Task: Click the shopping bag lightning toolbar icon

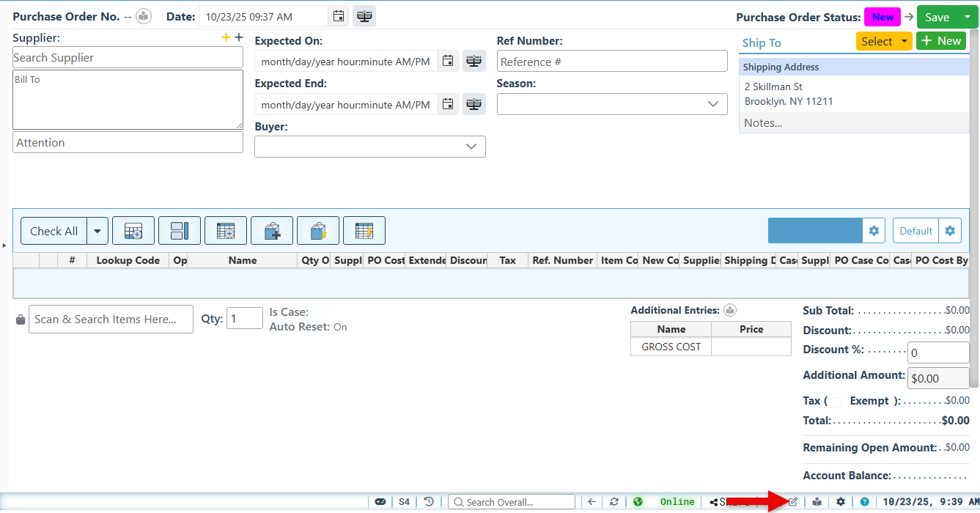Action: click(318, 231)
